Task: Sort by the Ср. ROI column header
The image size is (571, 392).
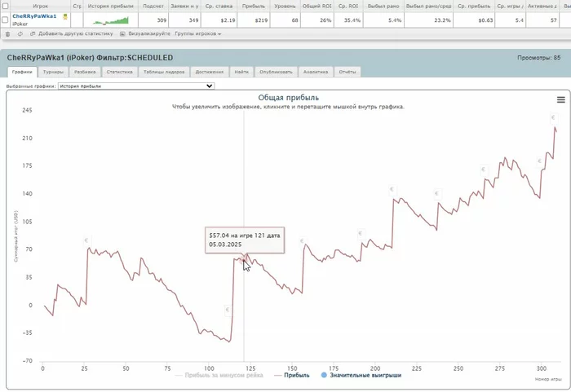Action: 348,7
